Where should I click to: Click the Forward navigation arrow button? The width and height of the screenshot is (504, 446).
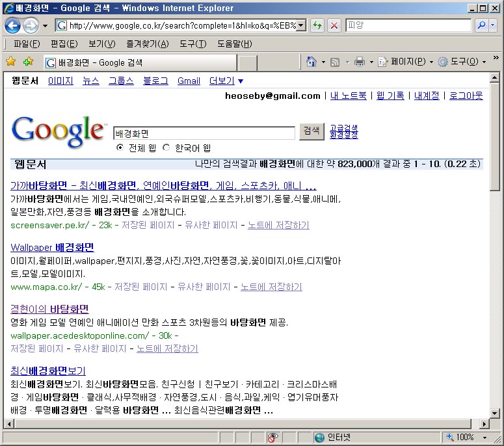tap(31, 25)
